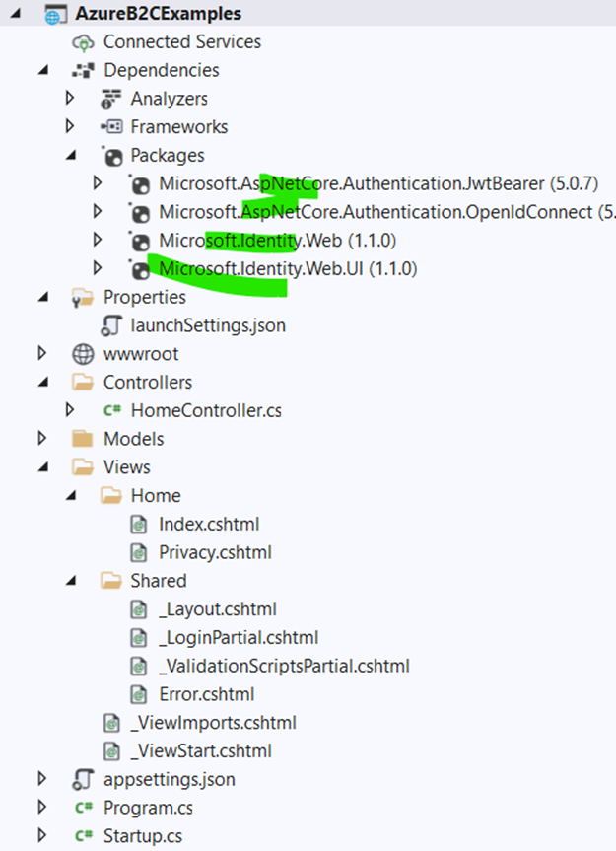Collapse the Packages node
This screenshot has width=616, height=851.
click(71, 156)
